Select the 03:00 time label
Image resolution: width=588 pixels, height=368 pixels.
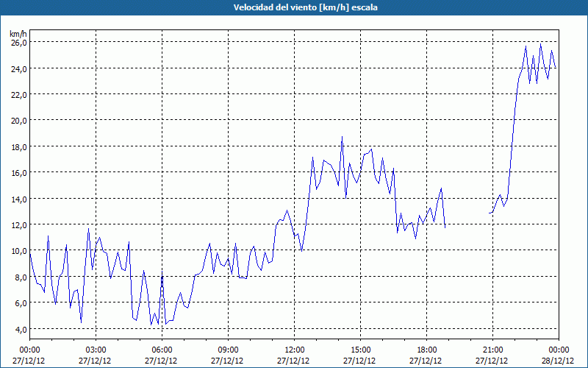96,350
